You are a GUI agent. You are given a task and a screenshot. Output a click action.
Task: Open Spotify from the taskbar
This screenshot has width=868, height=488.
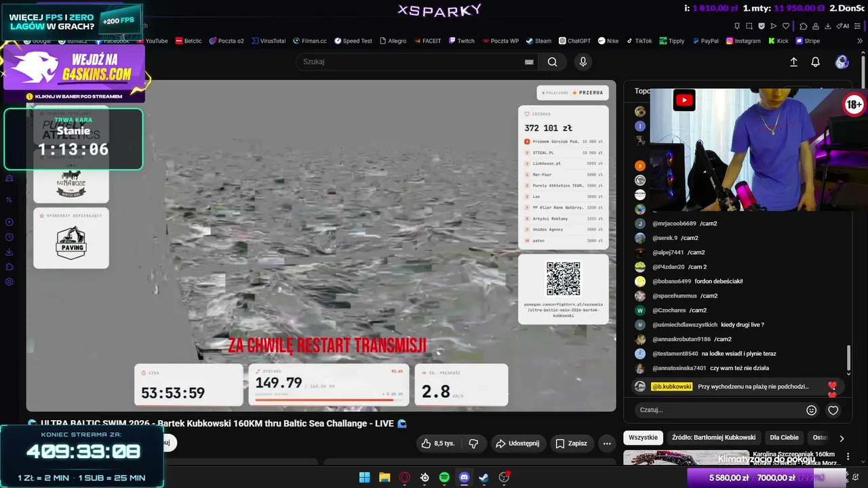click(x=444, y=477)
